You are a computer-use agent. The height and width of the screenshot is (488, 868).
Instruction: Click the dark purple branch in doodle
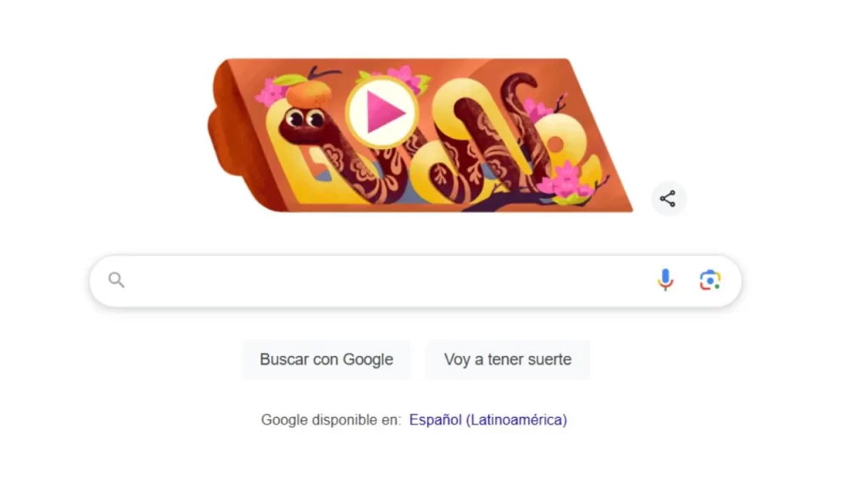pos(526,198)
